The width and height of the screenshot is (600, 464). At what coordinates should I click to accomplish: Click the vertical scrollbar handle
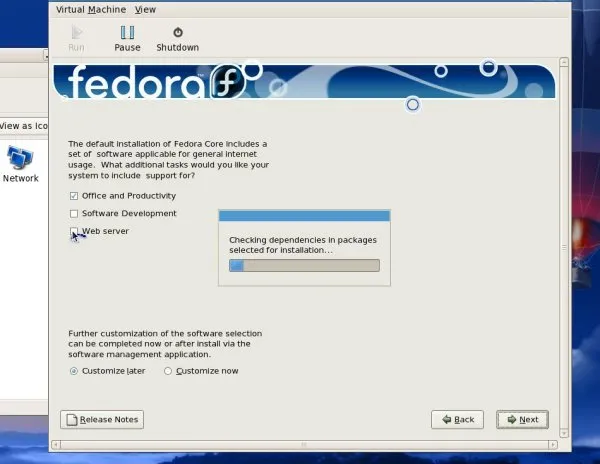[564, 248]
